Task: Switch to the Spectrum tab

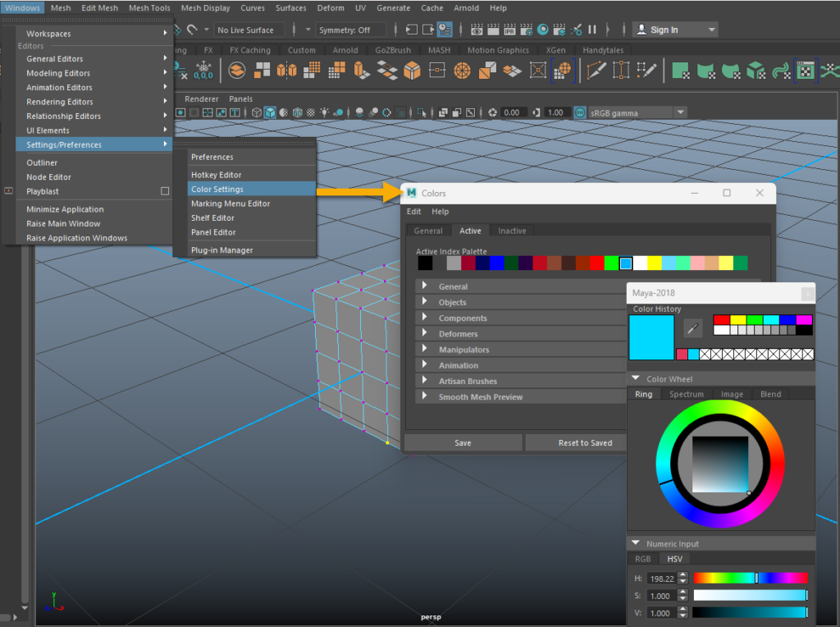Action: tap(687, 394)
